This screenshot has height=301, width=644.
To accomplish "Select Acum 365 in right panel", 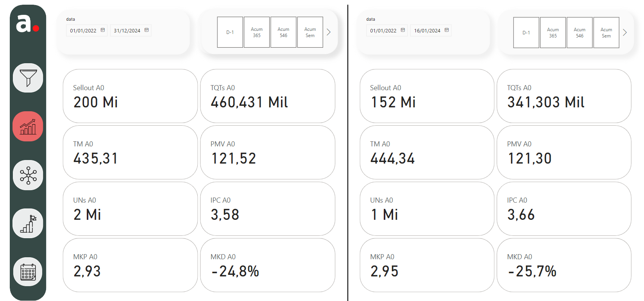I will (553, 33).
